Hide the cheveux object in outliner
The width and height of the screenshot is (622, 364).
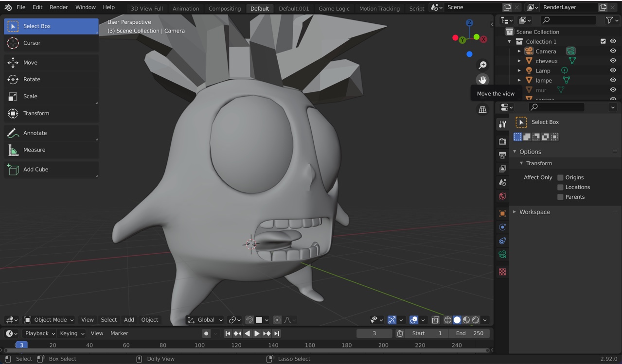click(x=613, y=61)
